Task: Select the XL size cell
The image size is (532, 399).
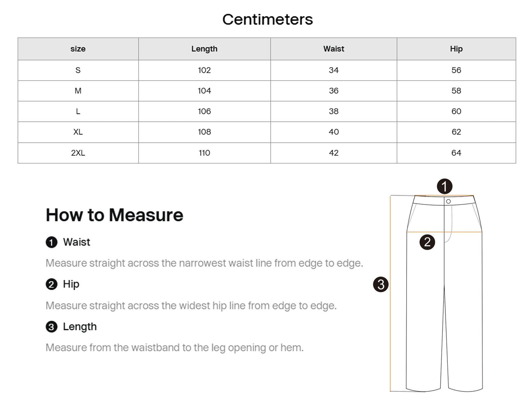Action: [78, 132]
